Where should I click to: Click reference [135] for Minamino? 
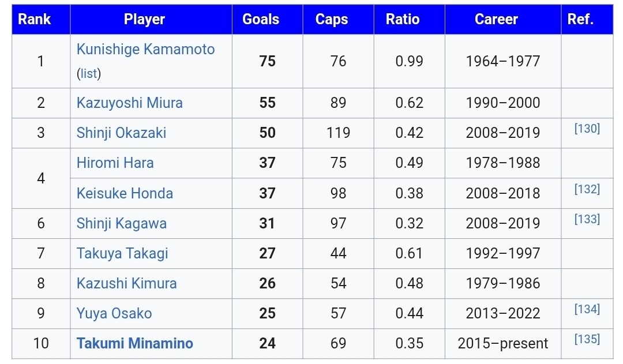click(x=587, y=339)
